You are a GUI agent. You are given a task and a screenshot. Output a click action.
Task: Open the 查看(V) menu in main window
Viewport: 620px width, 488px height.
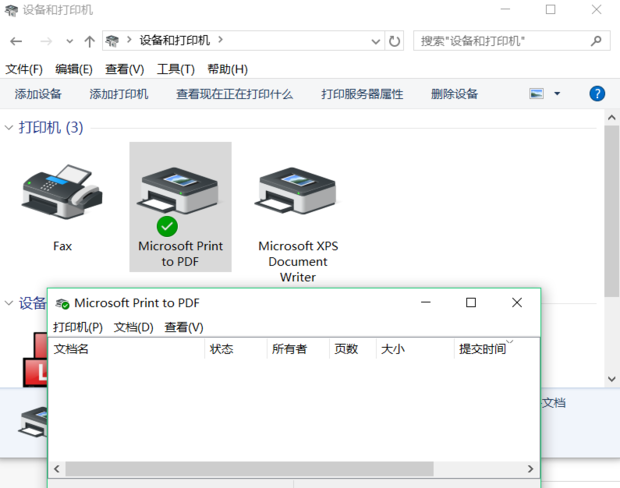125,70
